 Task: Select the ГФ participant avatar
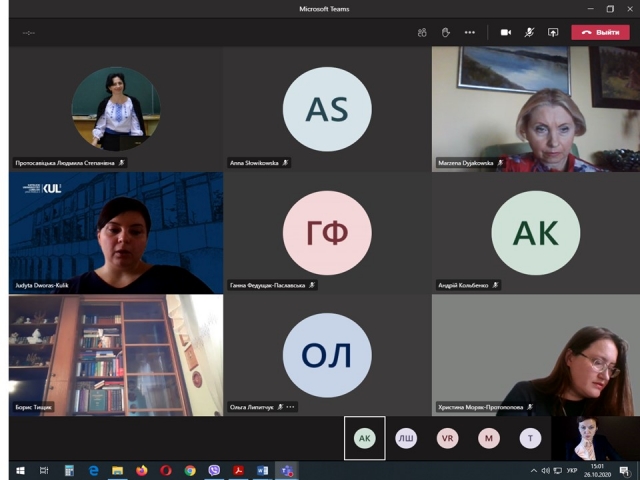pos(327,233)
